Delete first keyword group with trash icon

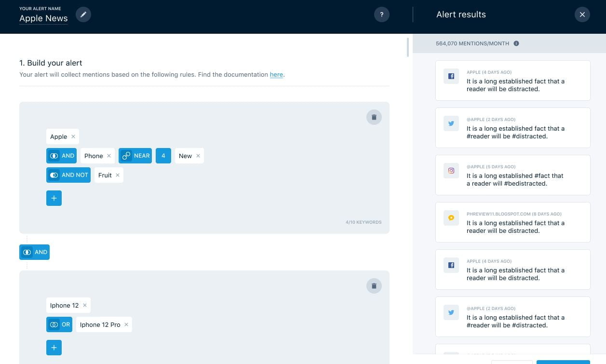click(x=374, y=117)
